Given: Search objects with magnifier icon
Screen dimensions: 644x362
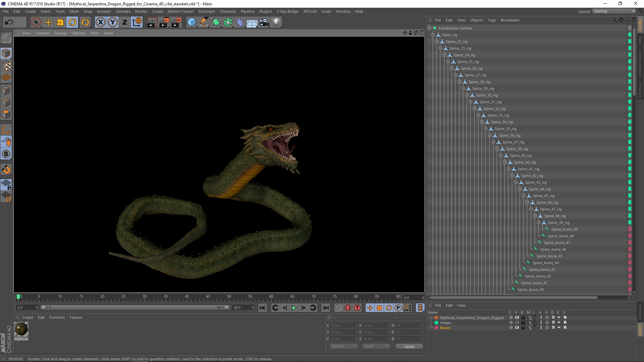Looking at the screenshot, I should (615, 20).
